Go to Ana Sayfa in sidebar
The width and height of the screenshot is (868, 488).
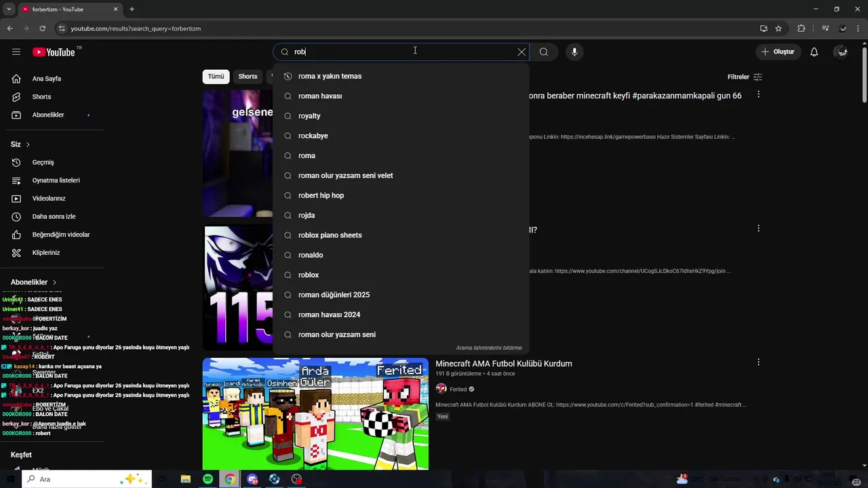point(52,79)
